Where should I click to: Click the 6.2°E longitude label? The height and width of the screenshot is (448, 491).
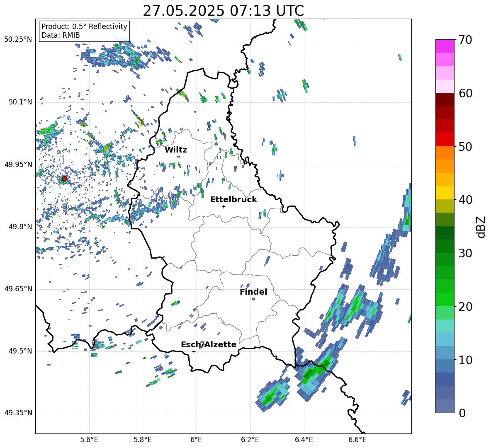(250, 440)
